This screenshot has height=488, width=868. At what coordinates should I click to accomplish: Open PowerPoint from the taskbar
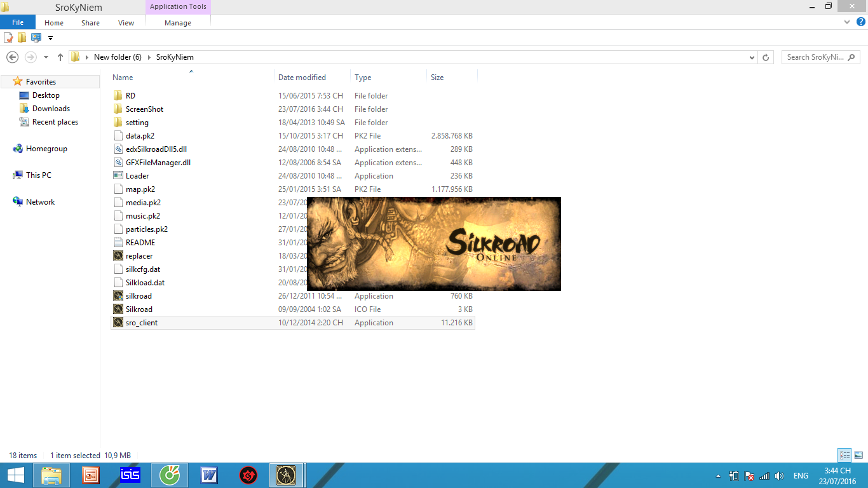(91, 475)
